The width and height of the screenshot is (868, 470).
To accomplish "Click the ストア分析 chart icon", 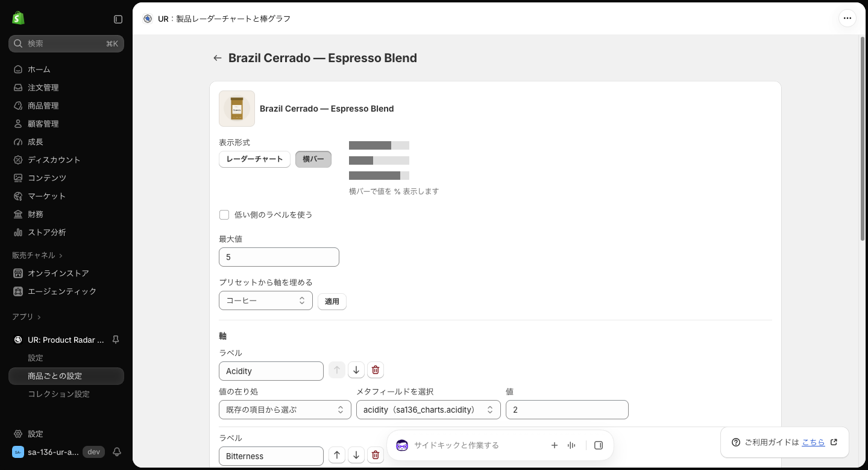I will [18, 232].
